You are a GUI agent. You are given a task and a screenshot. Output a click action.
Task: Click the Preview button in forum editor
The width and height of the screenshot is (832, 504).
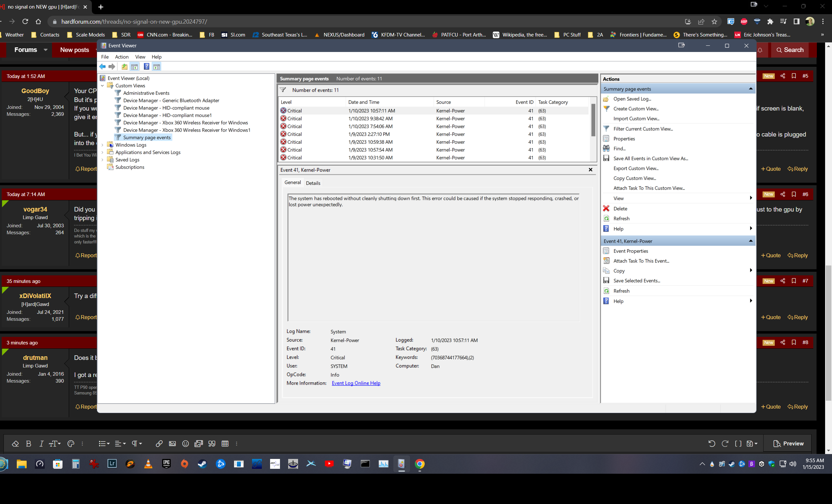tap(788, 444)
